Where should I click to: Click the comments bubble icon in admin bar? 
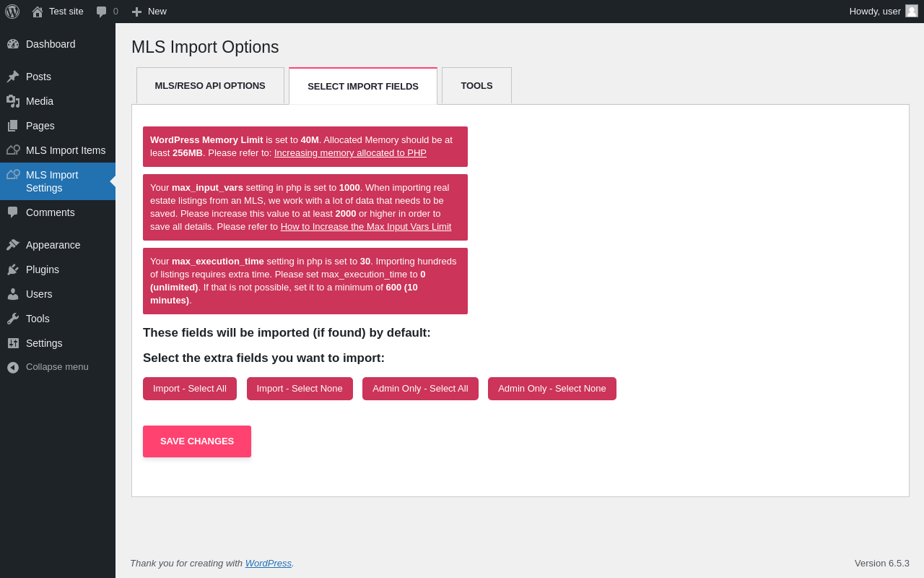(x=102, y=12)
